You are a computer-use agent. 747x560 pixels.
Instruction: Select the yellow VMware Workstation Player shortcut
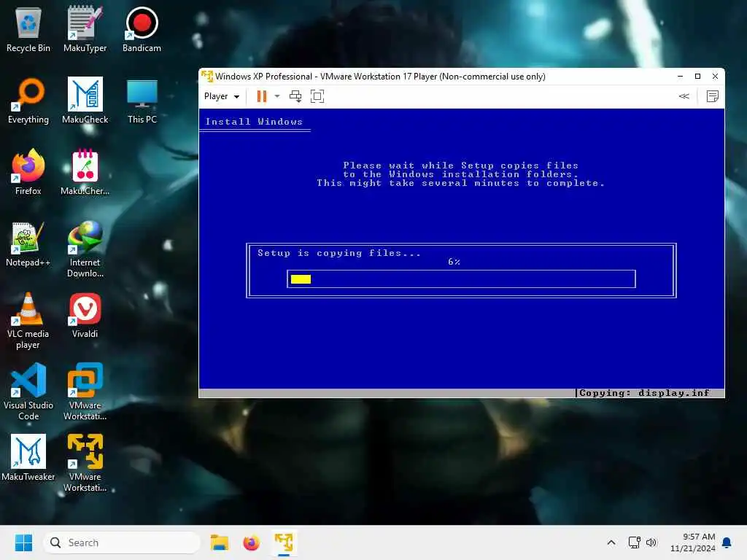coord(85,463)
